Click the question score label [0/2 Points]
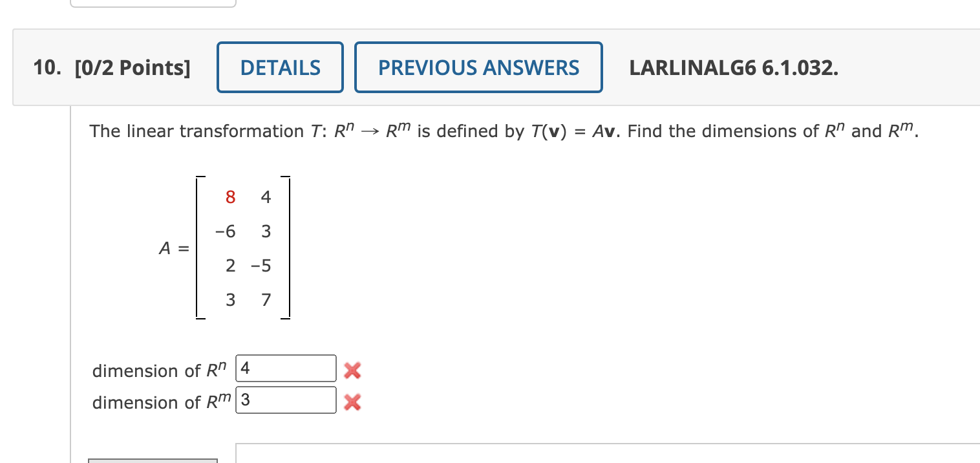Viewport: 980px width, 463px height. click(132, 67)
